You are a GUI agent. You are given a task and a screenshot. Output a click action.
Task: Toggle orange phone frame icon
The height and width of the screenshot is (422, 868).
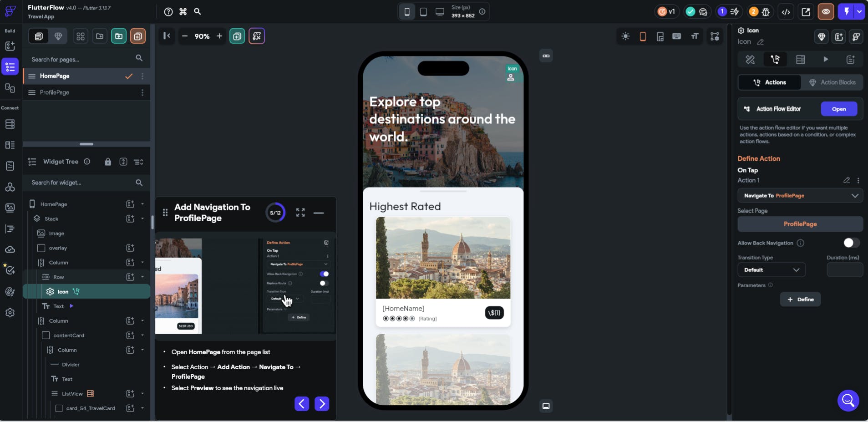point(643,36)
